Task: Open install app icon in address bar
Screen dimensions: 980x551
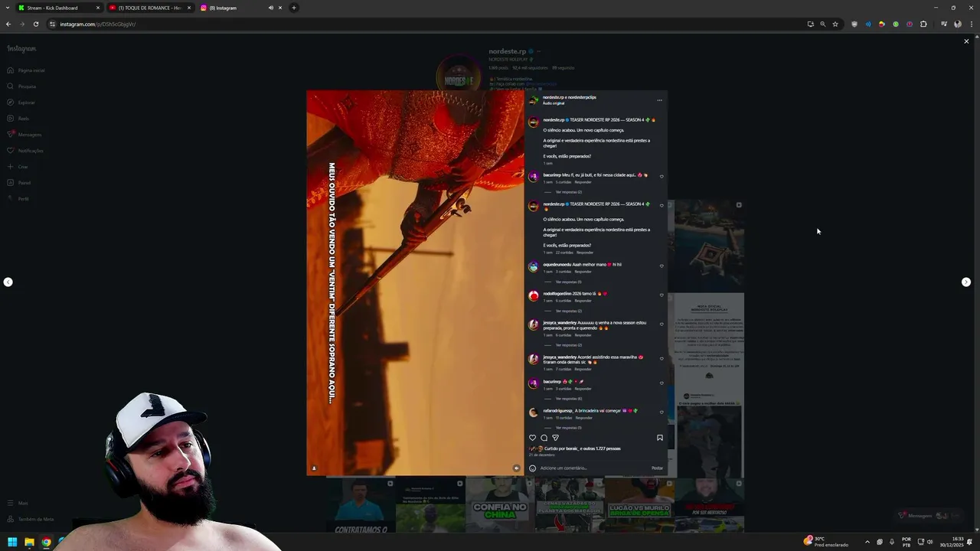Action: [811, 24]
